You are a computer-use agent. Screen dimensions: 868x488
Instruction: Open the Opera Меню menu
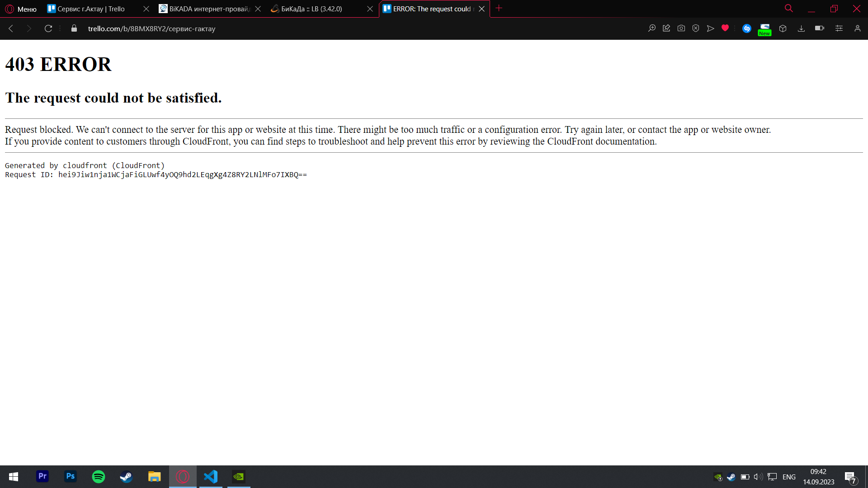(21, 9)
